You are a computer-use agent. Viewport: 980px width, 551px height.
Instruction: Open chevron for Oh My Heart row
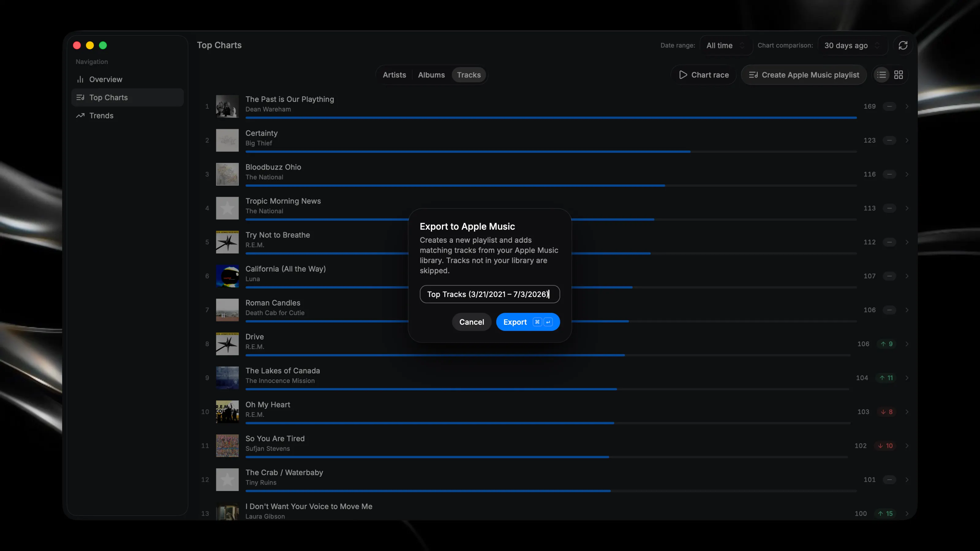pyautogui.click(x=907, y=412)
